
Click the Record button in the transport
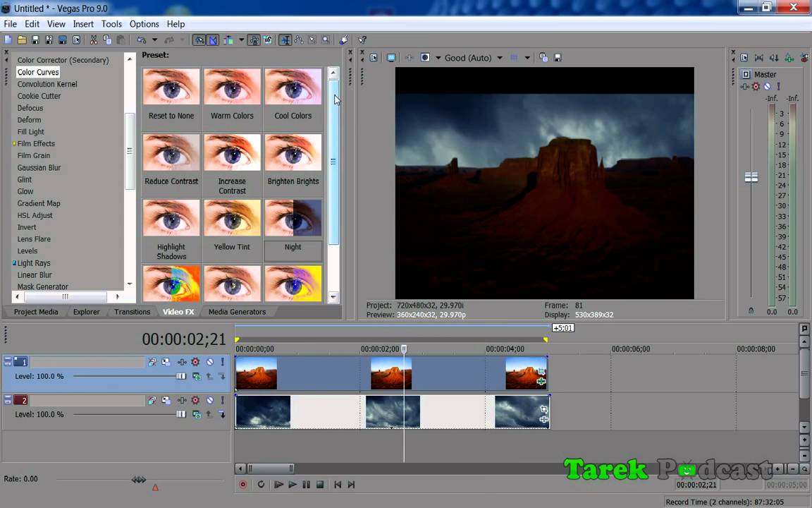[243, 485]
